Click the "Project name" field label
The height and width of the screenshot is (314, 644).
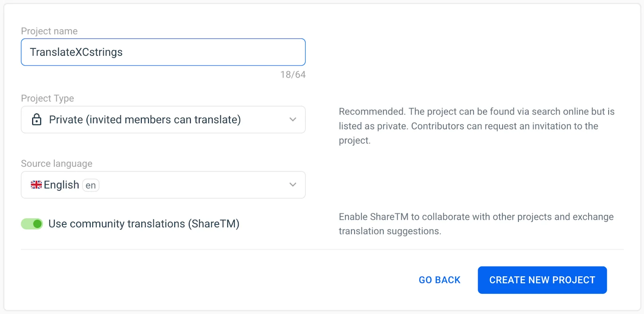pos(49,31)
